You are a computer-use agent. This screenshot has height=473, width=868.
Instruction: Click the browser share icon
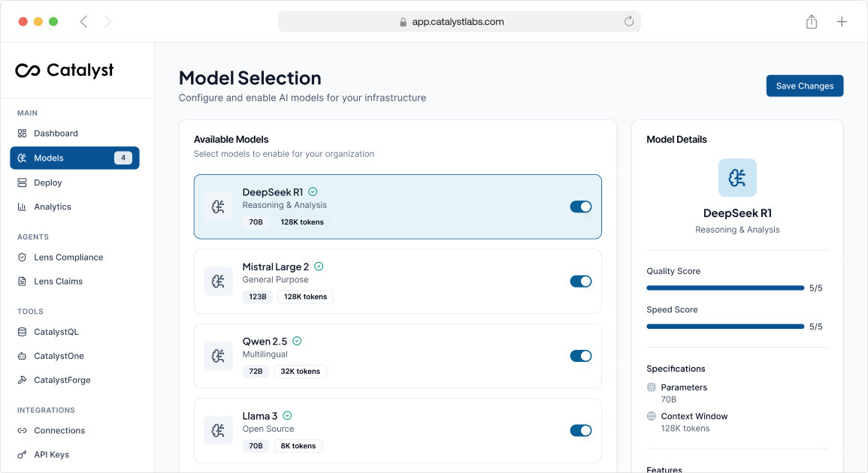click(812, 22)
